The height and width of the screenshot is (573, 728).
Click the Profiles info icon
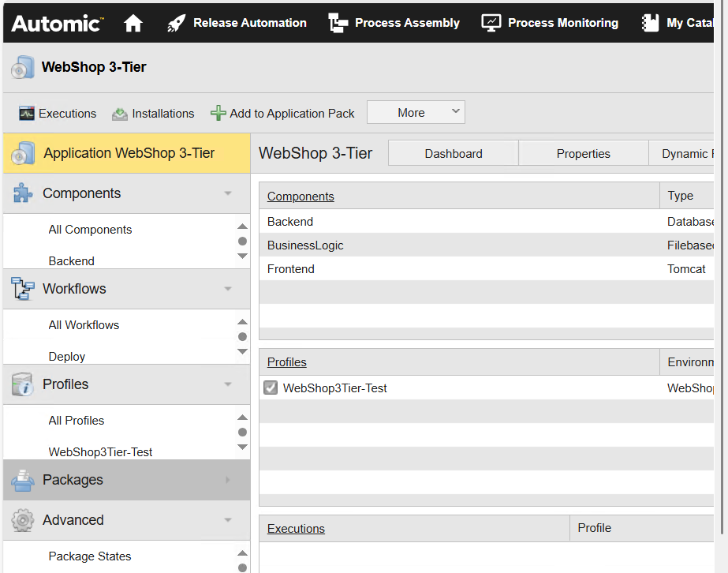22,384
